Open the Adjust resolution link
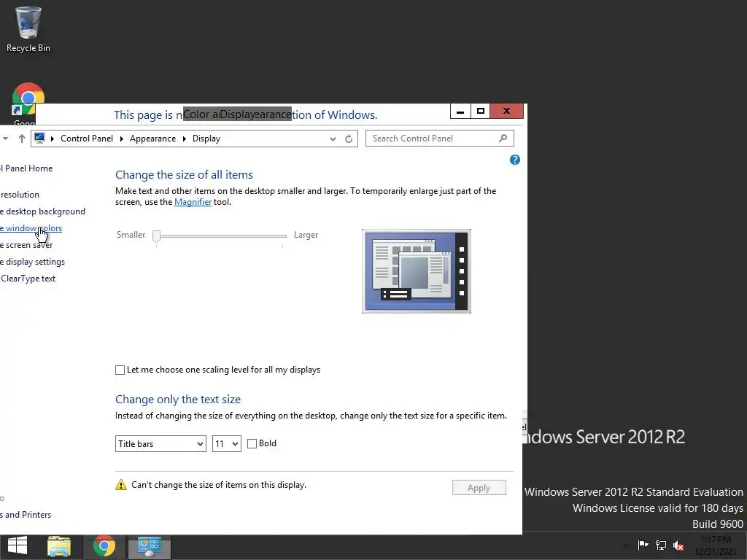747x560 pixels. [20, 194]
